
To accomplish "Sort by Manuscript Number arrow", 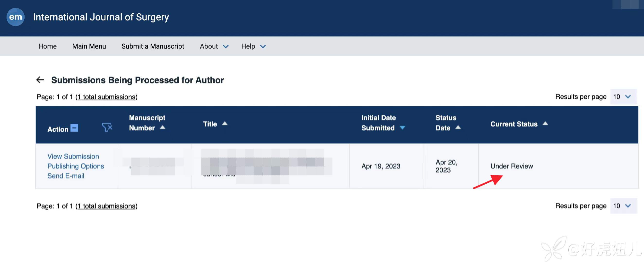I will (163, 128).
